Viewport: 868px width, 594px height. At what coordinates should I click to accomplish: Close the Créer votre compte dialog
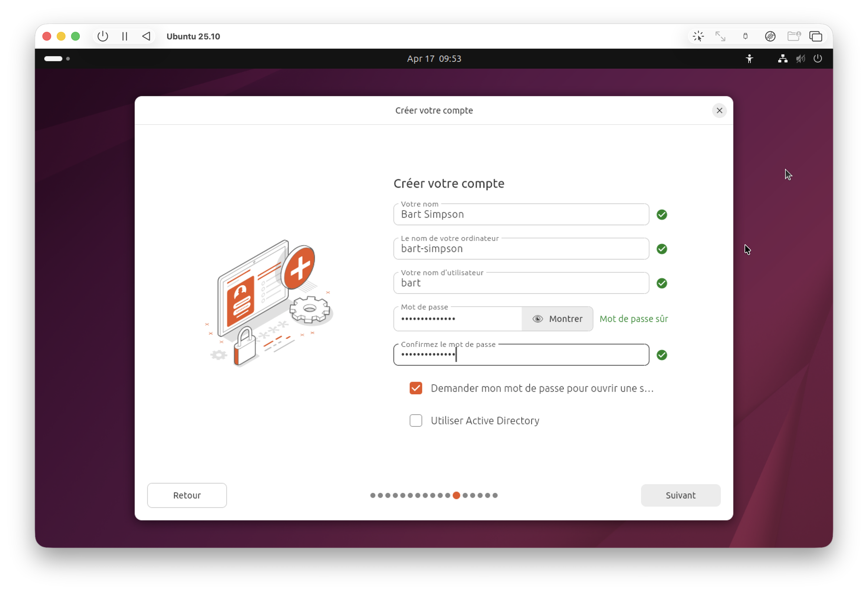(x=719, y=111)
